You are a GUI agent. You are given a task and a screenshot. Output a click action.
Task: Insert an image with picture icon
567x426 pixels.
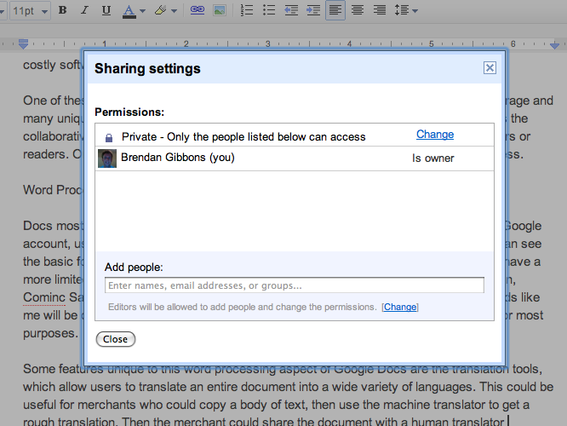220,10
